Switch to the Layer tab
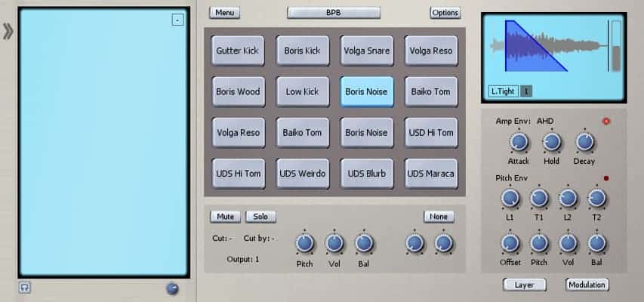This screenshot has height=302, width=644. [x=525, y=285]
